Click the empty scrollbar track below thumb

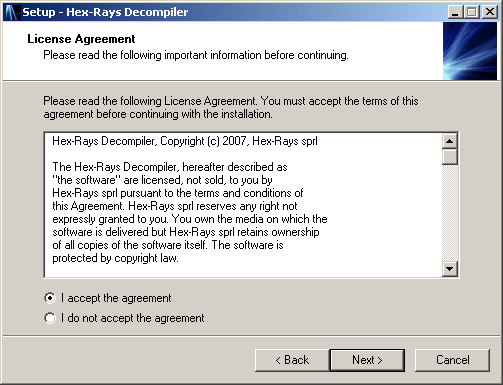[450, 213]
